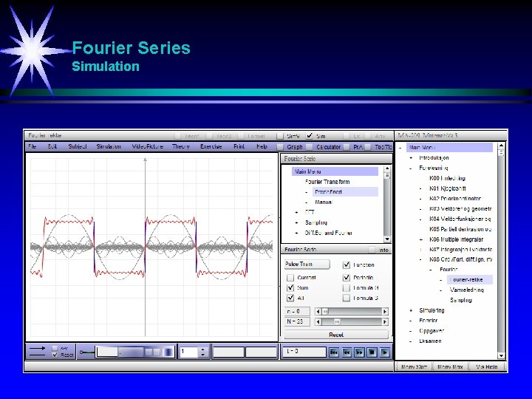This screenshot has height=399, width=532.
Task: Open the Help menu
Action: click(262, 146)
